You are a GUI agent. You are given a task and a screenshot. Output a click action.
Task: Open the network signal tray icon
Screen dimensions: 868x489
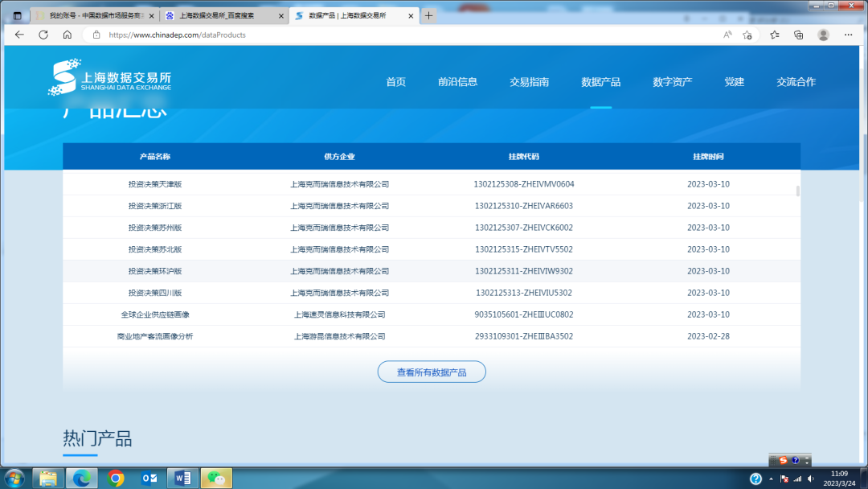tap(798, 479)
